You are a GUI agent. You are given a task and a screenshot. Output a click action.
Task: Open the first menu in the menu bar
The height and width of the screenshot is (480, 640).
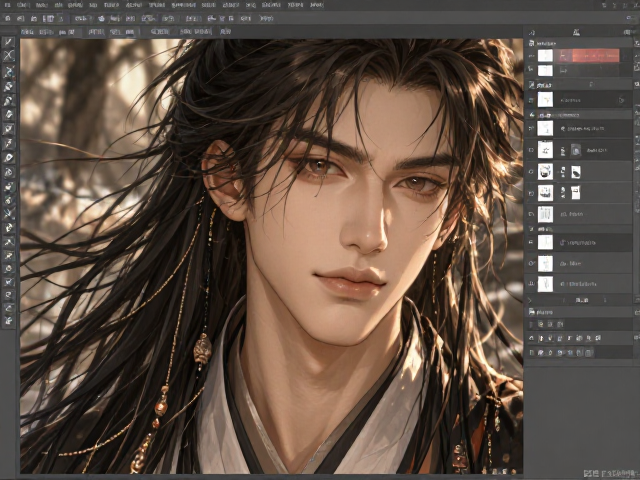point(8,5)
